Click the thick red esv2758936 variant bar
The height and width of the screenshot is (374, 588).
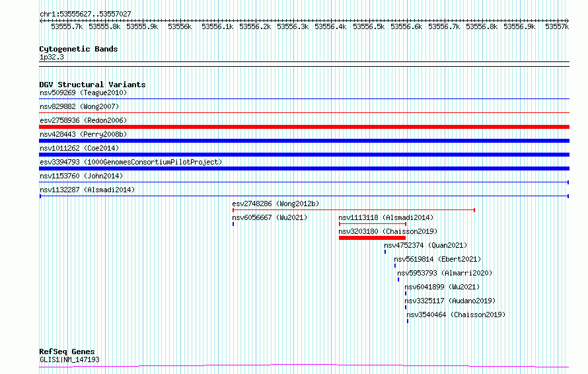point(304,127)
